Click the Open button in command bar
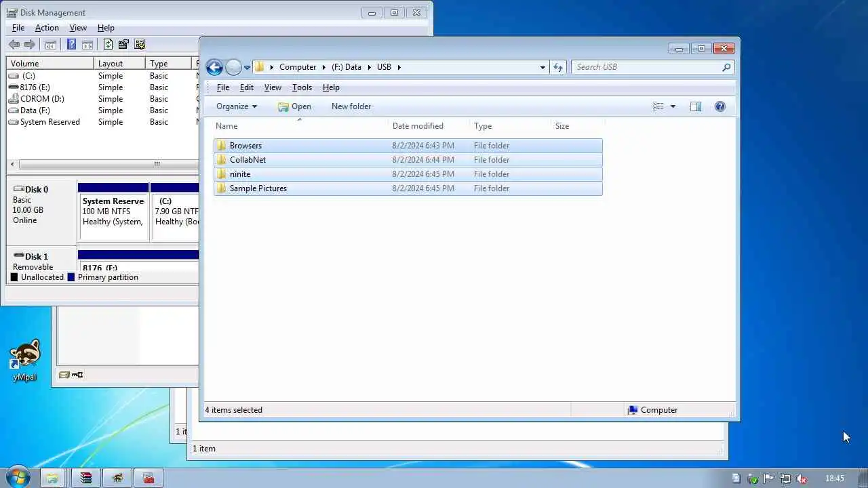The image size is (868, 488). [x=294, y=106]
